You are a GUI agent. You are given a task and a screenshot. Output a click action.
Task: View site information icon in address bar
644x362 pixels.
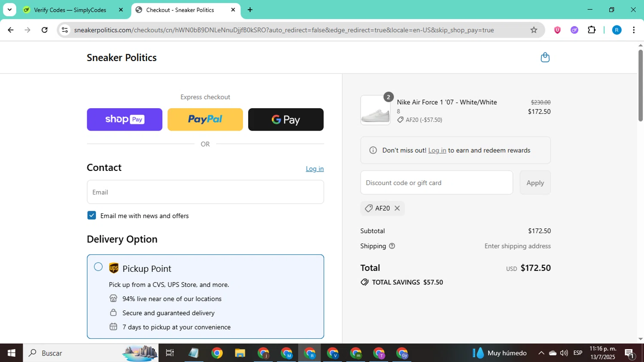pos(65,30)
